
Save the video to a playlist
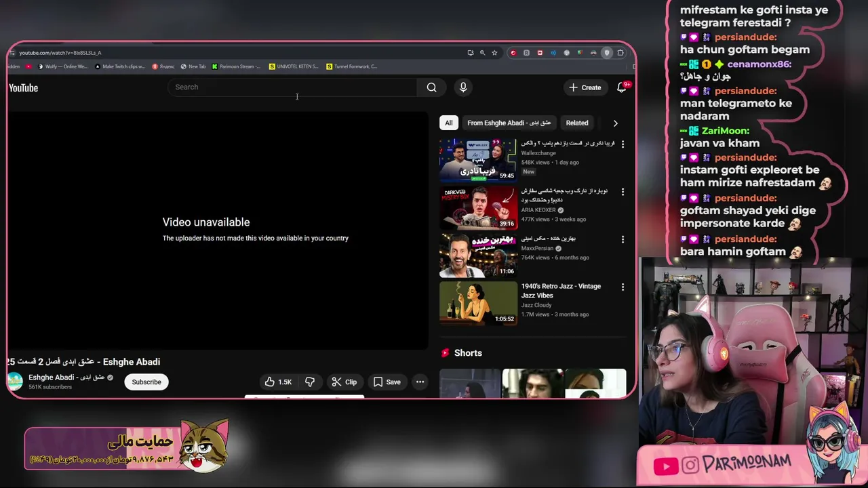tap(387, 382)
